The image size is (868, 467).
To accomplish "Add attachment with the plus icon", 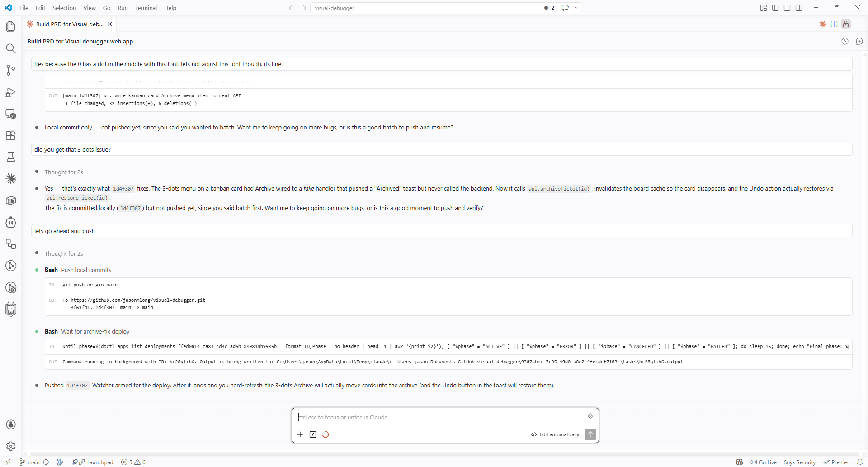I will tap(300, 434).
